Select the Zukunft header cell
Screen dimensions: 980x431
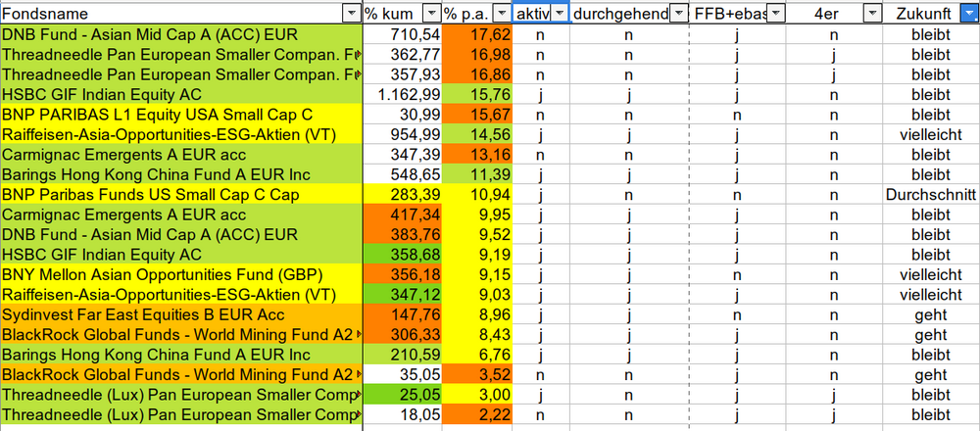pyautogui.click(x=931, y=13)
